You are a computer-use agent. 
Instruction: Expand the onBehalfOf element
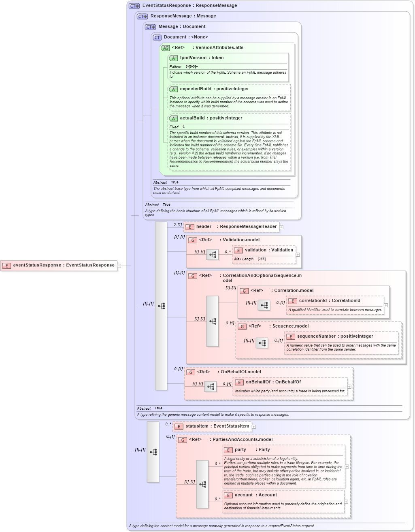point(349,387)
